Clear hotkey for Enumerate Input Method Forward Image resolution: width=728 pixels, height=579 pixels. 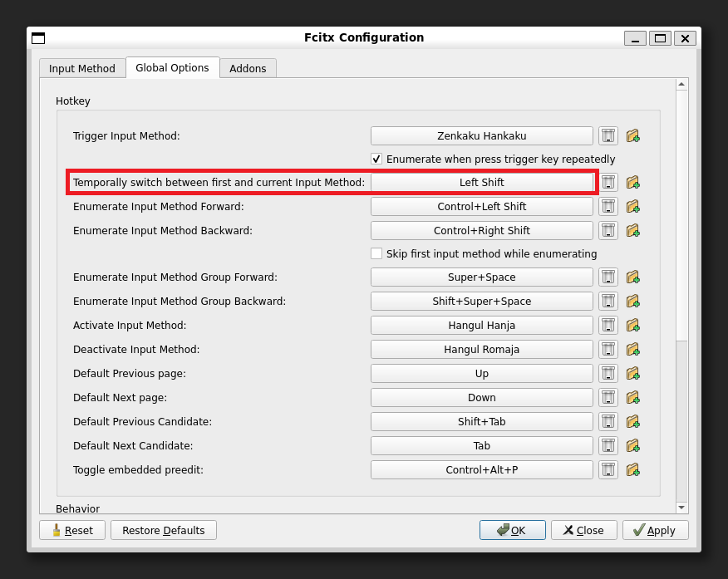click(608, 207)
